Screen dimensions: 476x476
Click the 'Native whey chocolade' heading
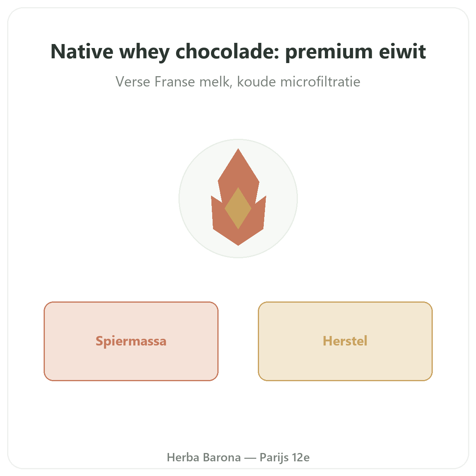(x=165, y=52)
